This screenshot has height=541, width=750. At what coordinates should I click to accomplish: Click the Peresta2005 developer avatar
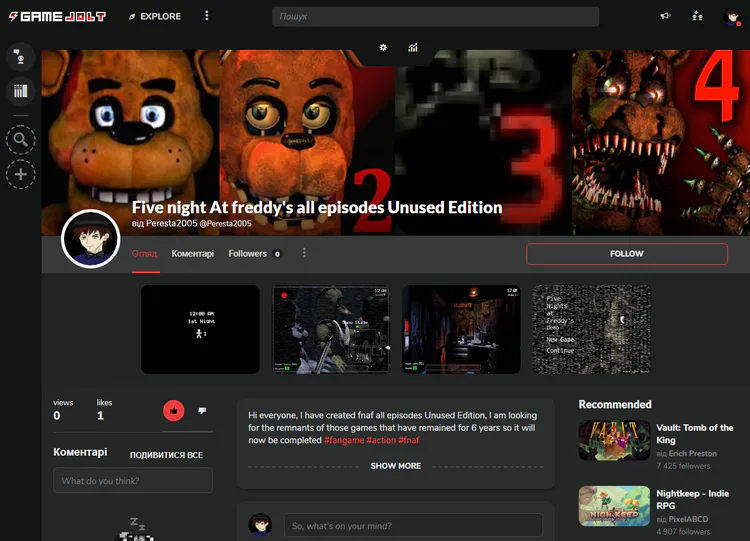pos(90,239)
